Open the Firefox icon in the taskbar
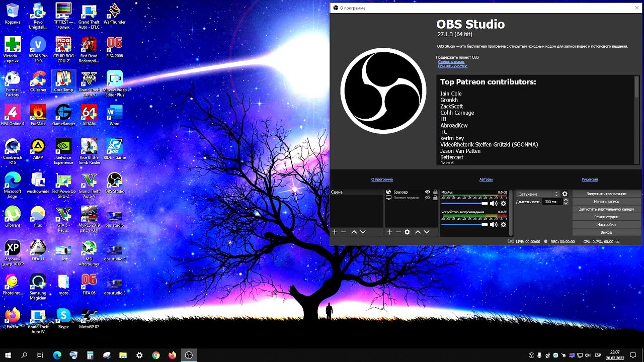 [x=172, y=355]
